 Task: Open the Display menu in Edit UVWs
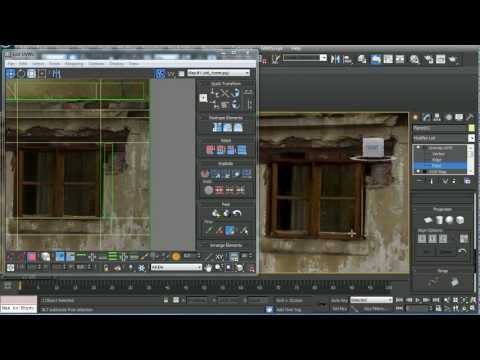pyautogui.click(x=116, y=63)
